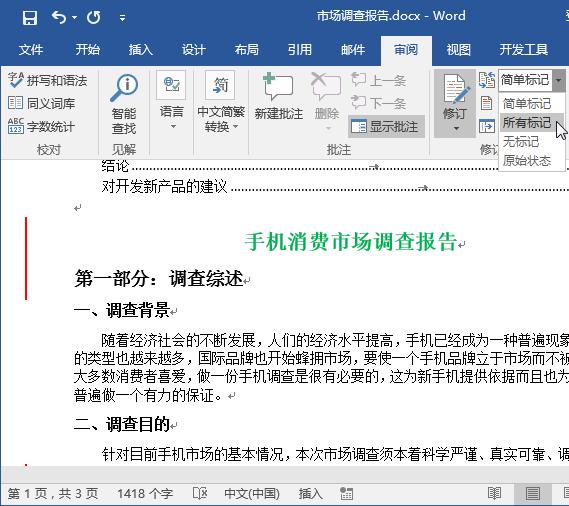
Task: Click the macro recording icon in status bar
Action: point(346,494)
